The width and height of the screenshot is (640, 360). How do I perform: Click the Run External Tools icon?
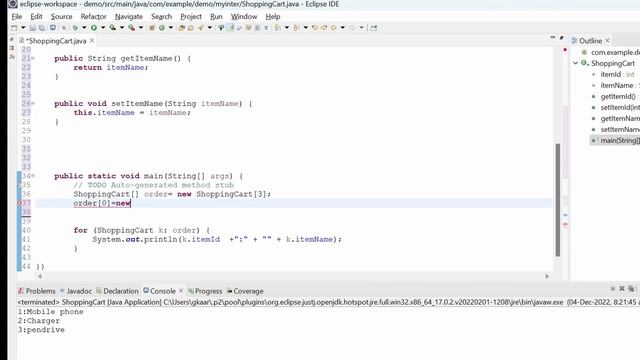(x=132, y=28)
